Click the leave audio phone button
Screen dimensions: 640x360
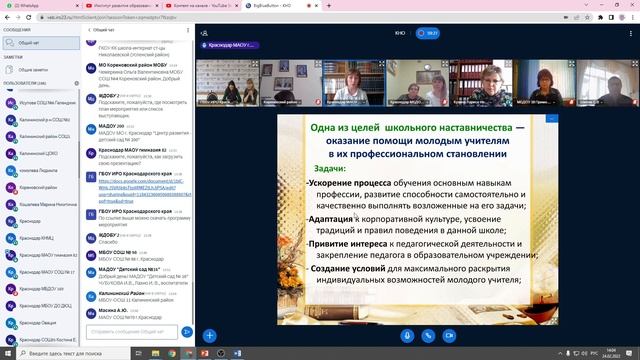pyautogui.click(x=428, y=336)
